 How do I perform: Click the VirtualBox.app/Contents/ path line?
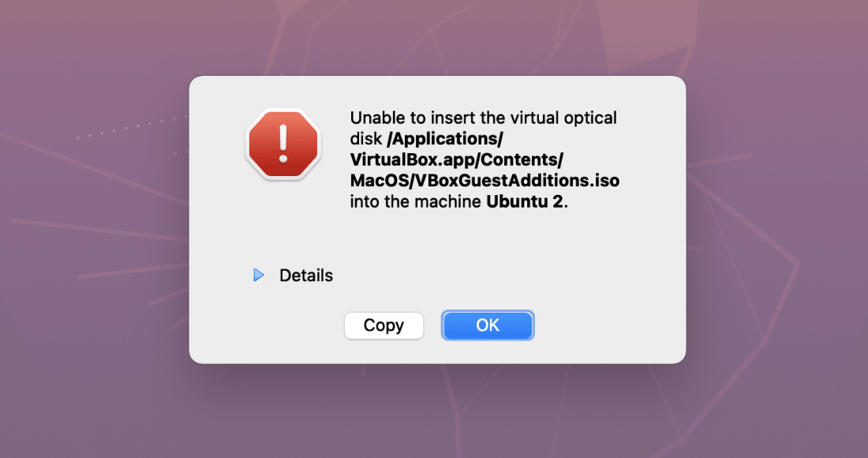[x=456, y=160]
